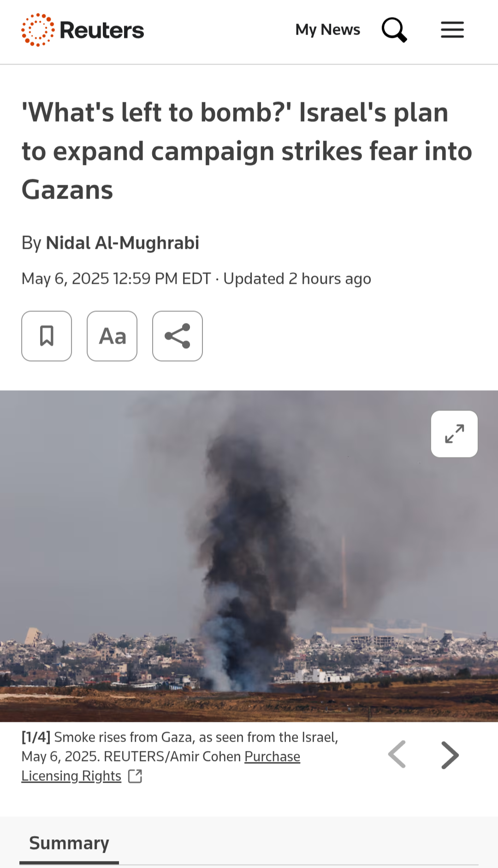Screen dimensions: 498x868
Task: Open the search magnifier icon
Action: pos(394,30)
